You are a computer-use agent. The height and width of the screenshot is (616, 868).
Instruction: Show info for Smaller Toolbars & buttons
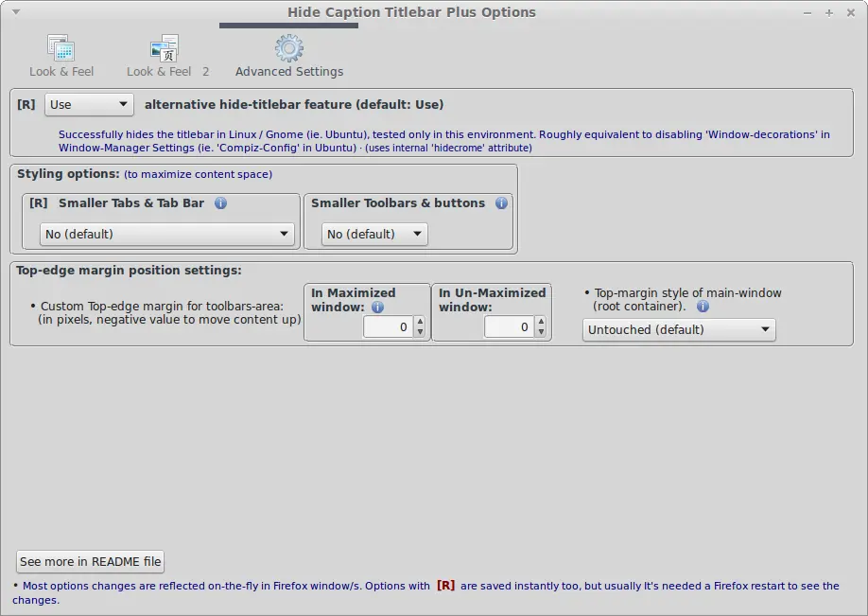501,203
